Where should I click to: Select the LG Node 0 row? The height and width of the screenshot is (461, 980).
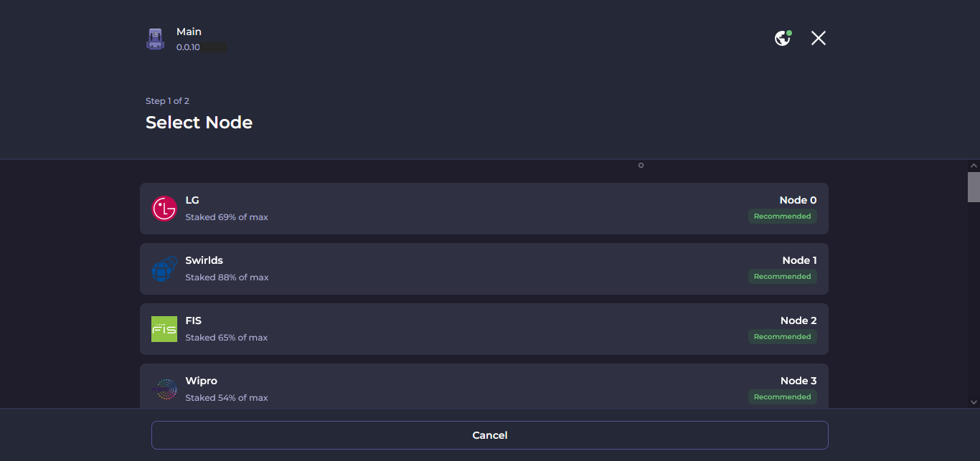pos(484,209)
